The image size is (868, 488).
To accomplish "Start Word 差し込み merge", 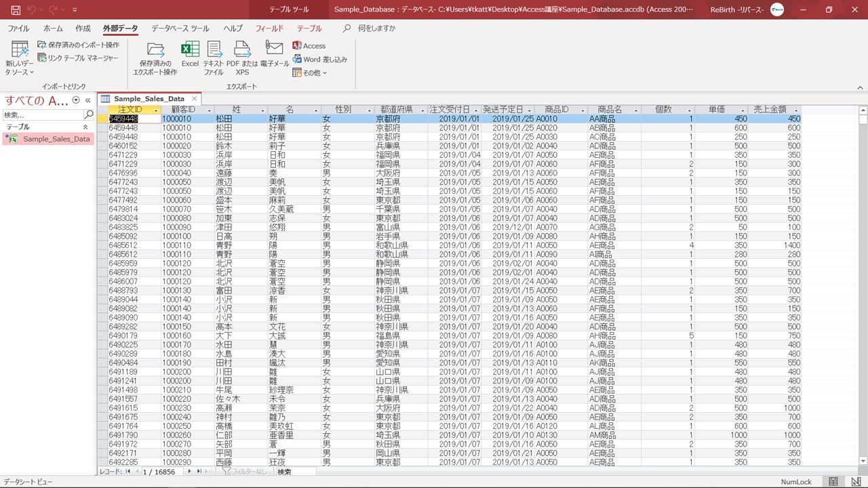I will pyautogui.click(x=319, y=59).
